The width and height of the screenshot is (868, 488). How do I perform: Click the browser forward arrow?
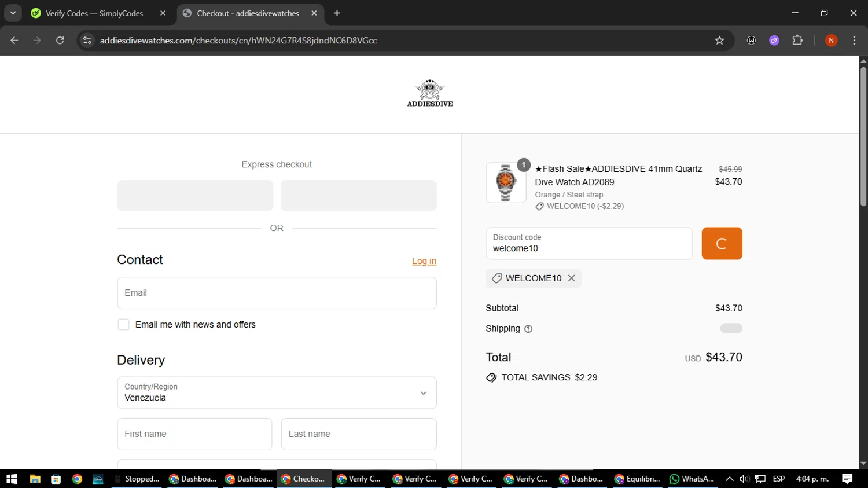click(37, 41)
